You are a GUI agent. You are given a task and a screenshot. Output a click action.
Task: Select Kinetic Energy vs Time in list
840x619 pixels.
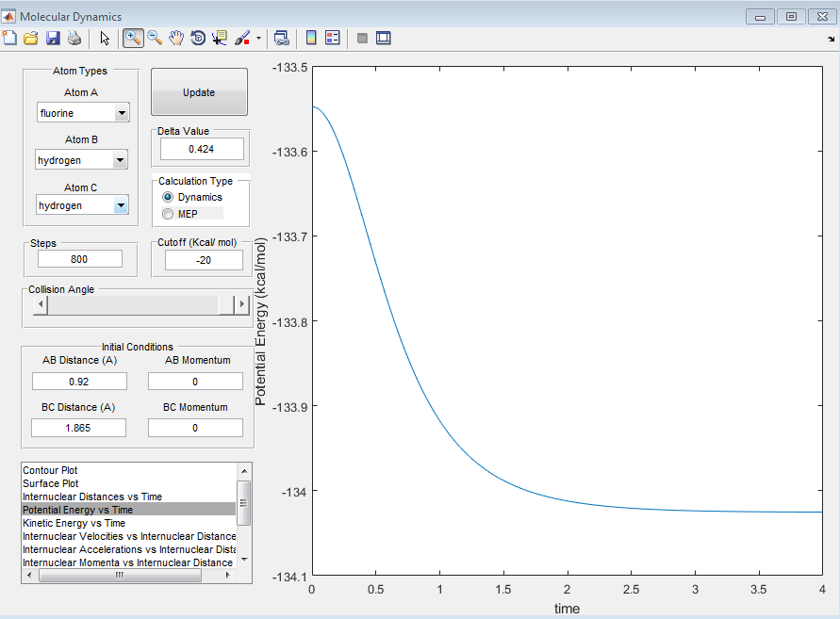point(74,523)
